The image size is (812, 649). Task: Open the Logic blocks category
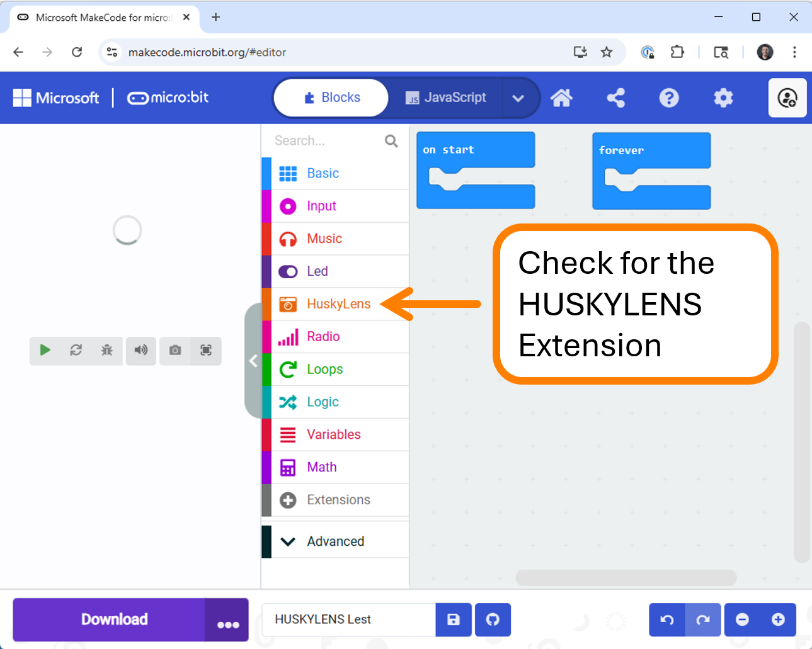point(335,402)
